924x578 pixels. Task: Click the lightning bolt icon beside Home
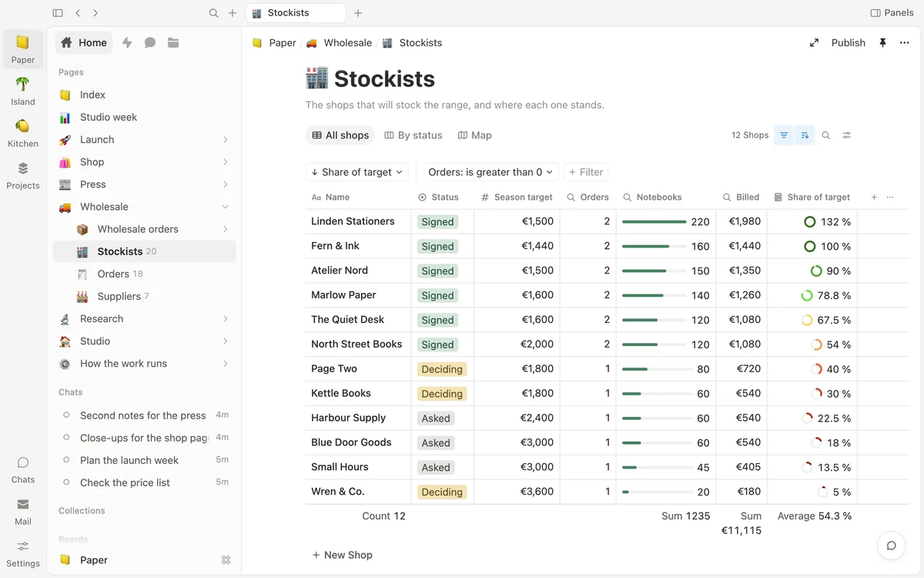click(x=127, y=43)
